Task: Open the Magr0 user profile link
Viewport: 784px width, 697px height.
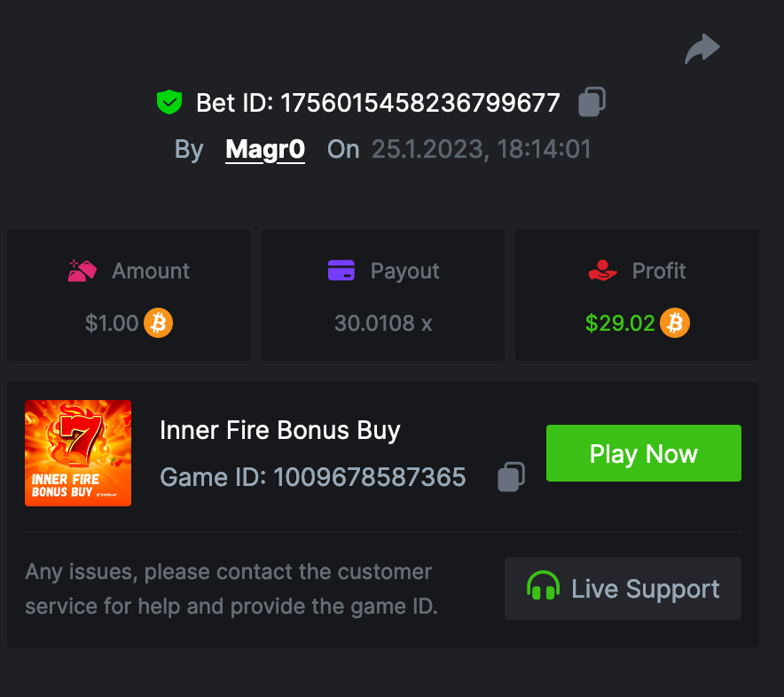Action: coord(265,149)
